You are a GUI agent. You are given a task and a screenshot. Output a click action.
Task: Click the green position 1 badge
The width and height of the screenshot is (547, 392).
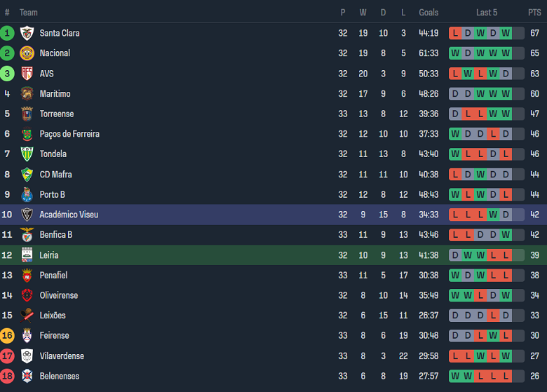7,33
